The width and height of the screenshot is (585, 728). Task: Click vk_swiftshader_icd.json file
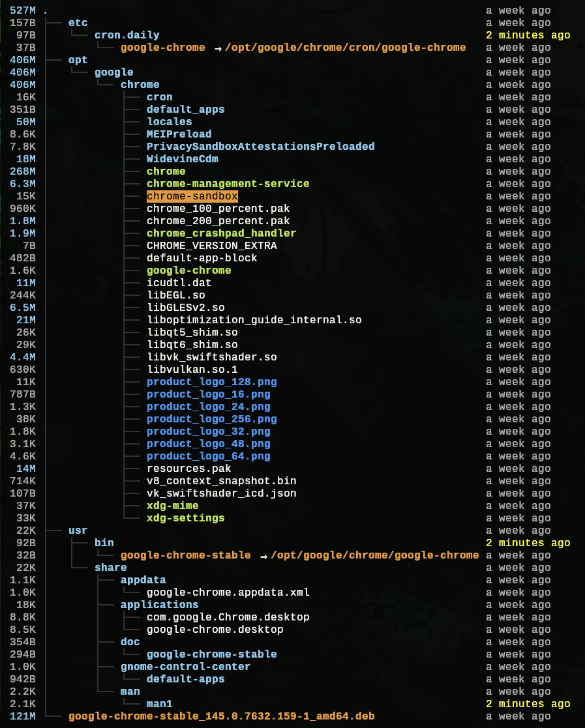[x=221, y=493]
